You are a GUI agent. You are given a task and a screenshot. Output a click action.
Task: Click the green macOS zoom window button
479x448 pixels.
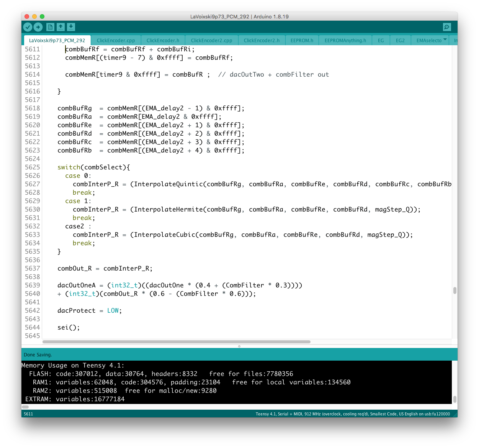pos(42,16)
